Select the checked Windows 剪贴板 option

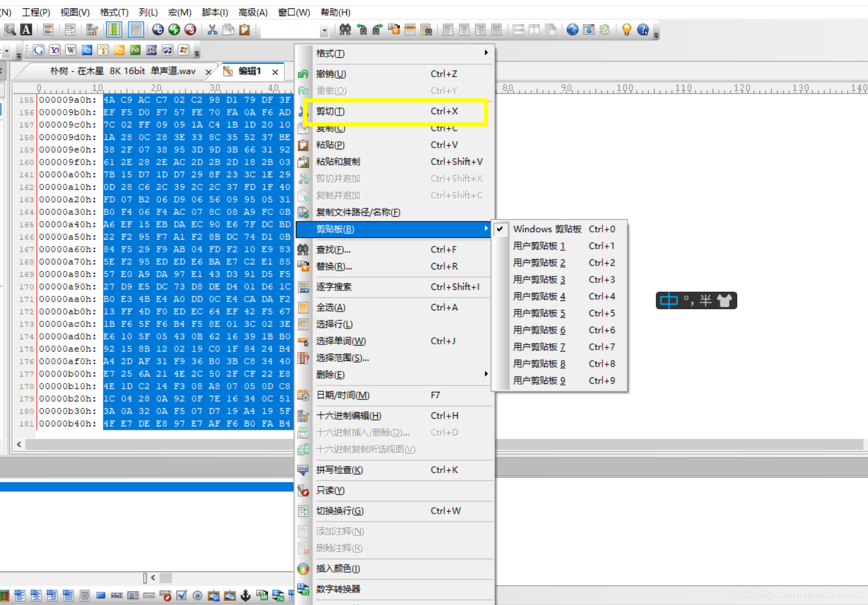pyautogui.click(x=560, y=229)
